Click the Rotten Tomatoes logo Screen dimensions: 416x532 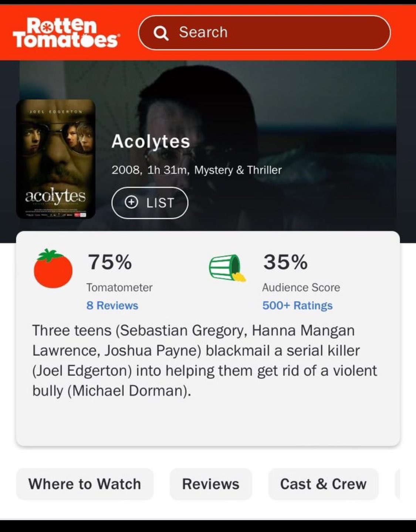pos(66,33)
